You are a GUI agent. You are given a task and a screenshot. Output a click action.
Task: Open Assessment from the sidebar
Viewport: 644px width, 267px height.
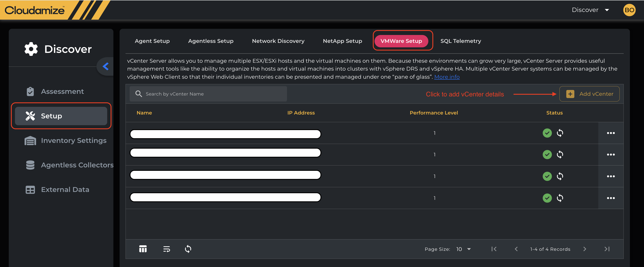[62, 91]
